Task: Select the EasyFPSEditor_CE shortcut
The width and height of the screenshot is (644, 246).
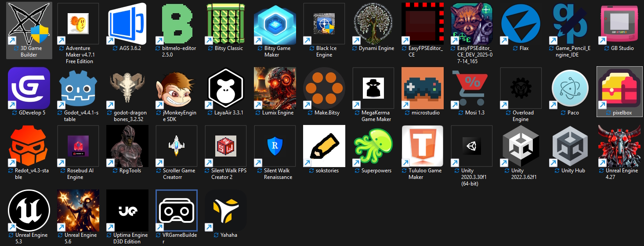Action: tap(423, 24)
